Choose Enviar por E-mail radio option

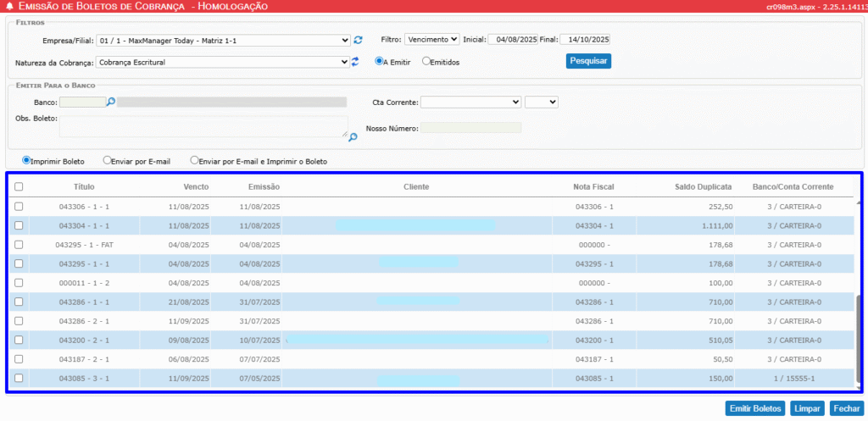pos(107,160)
